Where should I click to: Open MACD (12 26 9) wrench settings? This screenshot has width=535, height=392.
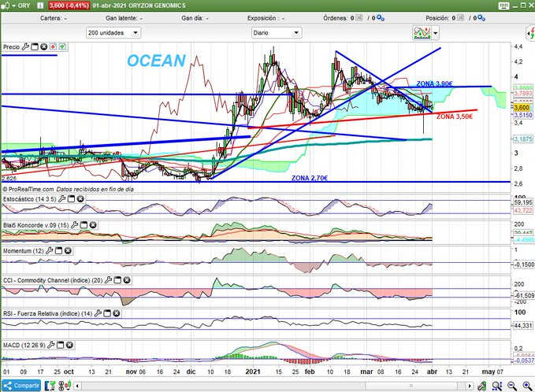click(x=51, y=346)
